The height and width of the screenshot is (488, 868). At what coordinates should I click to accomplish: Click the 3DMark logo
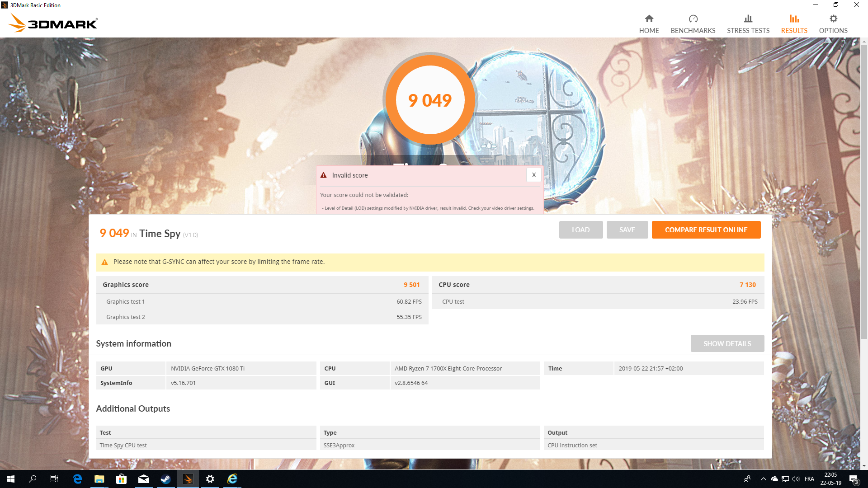[x=53, y=23]
